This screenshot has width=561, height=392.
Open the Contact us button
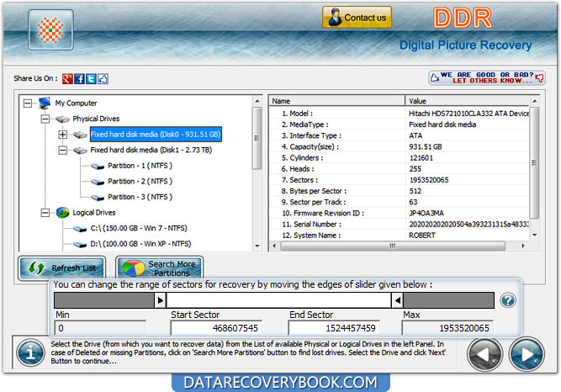(357, 17)
